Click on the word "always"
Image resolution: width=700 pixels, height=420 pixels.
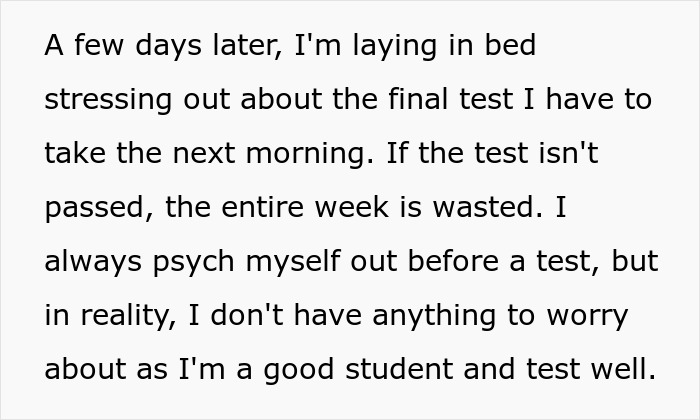click(93, 262)
